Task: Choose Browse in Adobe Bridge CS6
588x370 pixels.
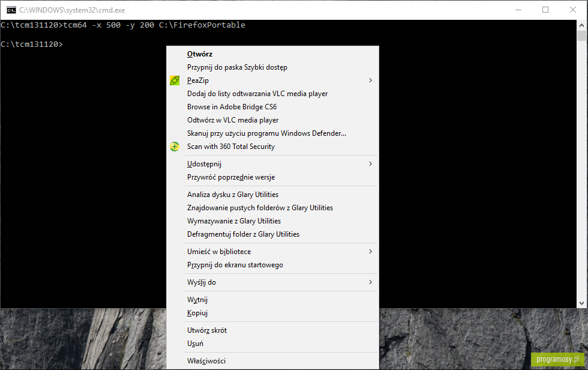Action: pyautogui.click(x=272, y=107)
